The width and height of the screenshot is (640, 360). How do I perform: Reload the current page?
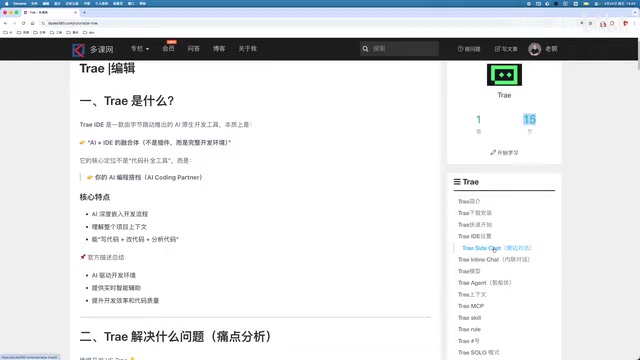pos(23,23)
